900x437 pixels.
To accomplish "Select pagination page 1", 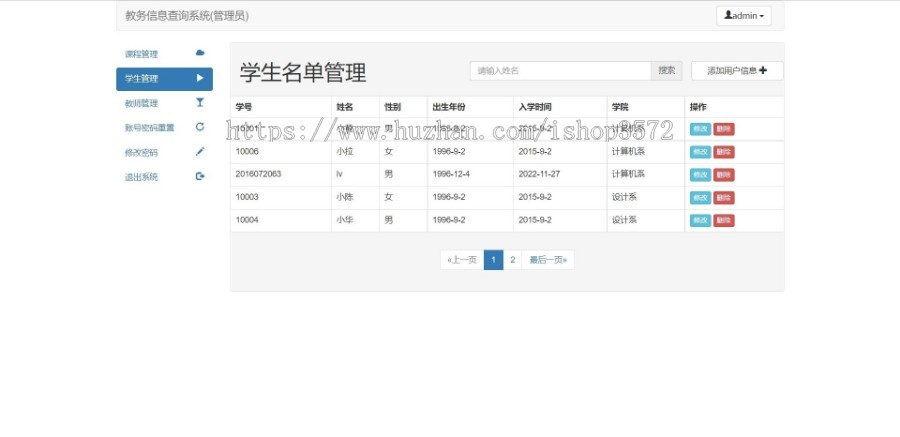I will pos(494,260).
